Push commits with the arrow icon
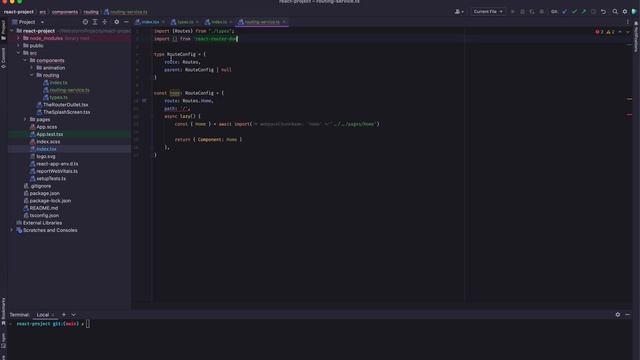 (584, 12)
